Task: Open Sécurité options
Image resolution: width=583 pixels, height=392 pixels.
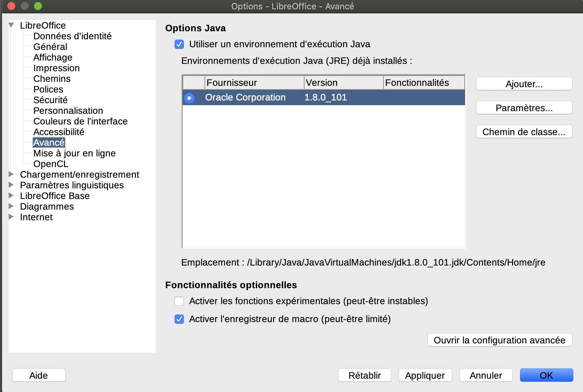Action: [x=50, y=100]
